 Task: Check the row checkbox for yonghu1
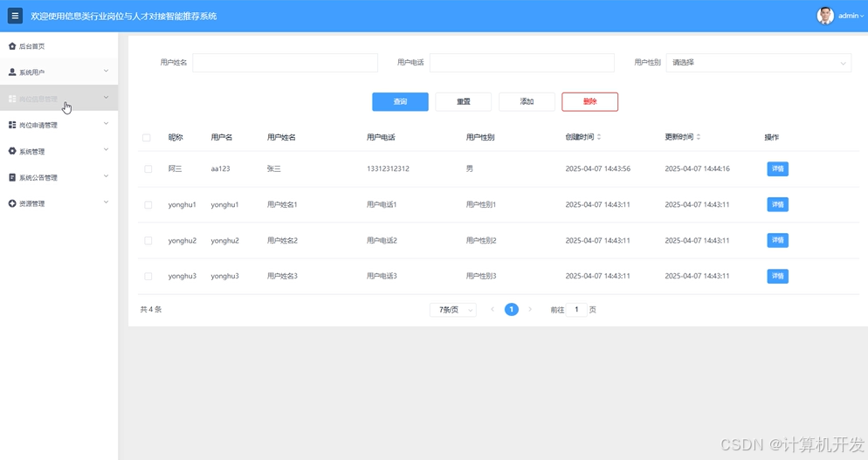[148, 205]
